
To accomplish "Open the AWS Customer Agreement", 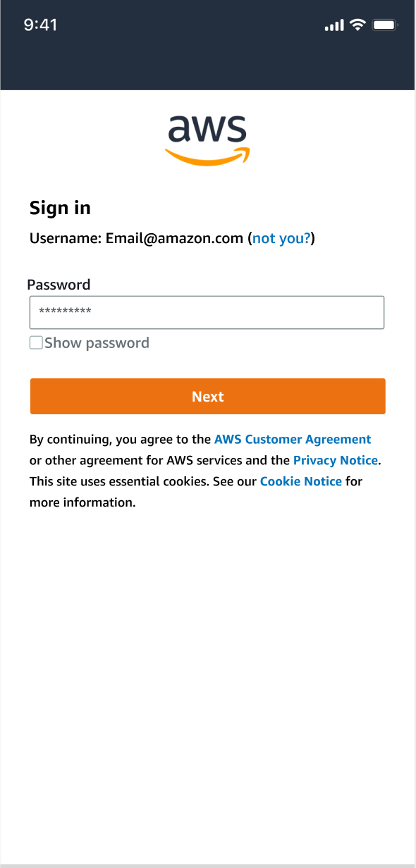I will pos(293,439).
